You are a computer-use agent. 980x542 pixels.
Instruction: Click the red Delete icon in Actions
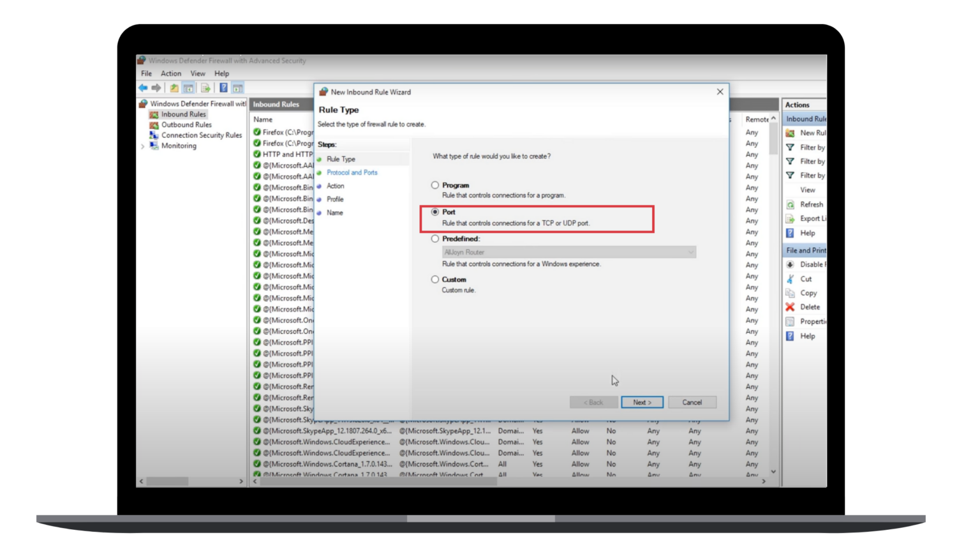(x=790, y=307)
